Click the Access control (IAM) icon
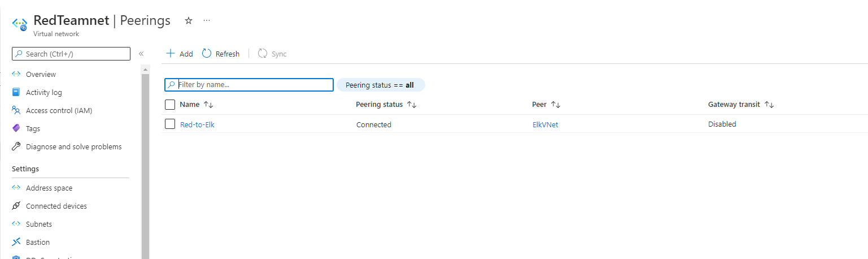The width and height of the screenshot is (868, 259). click(16, 110)
